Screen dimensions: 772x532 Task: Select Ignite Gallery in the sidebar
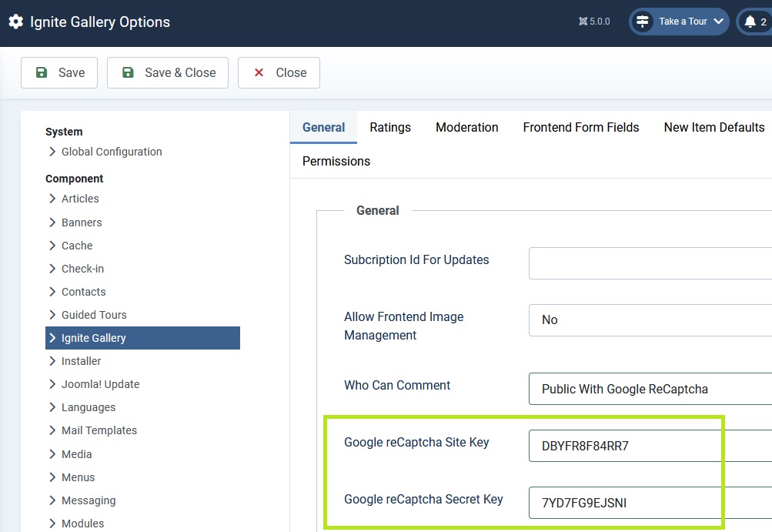click(143, 338)
